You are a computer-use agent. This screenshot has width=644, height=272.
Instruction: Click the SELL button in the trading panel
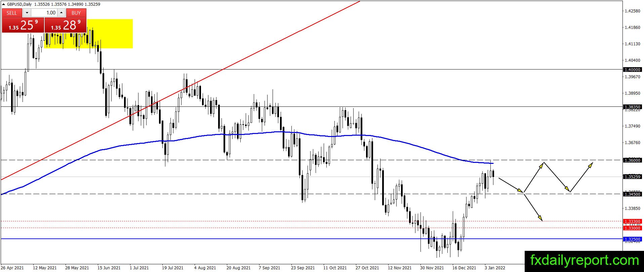[12, 13]
